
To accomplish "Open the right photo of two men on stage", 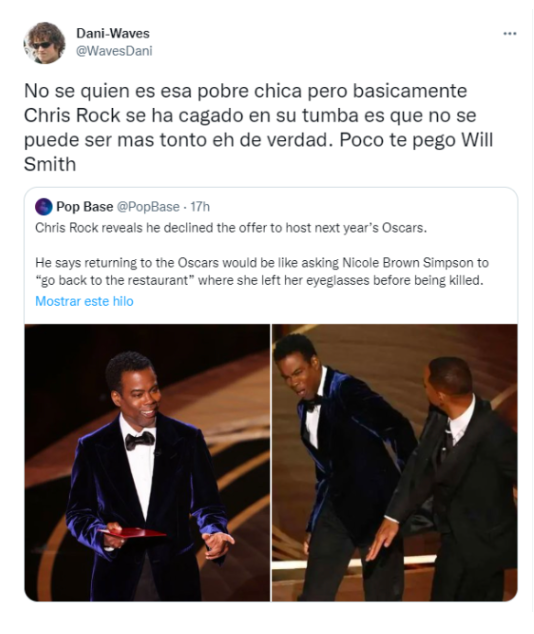I will tap(395, 463).
